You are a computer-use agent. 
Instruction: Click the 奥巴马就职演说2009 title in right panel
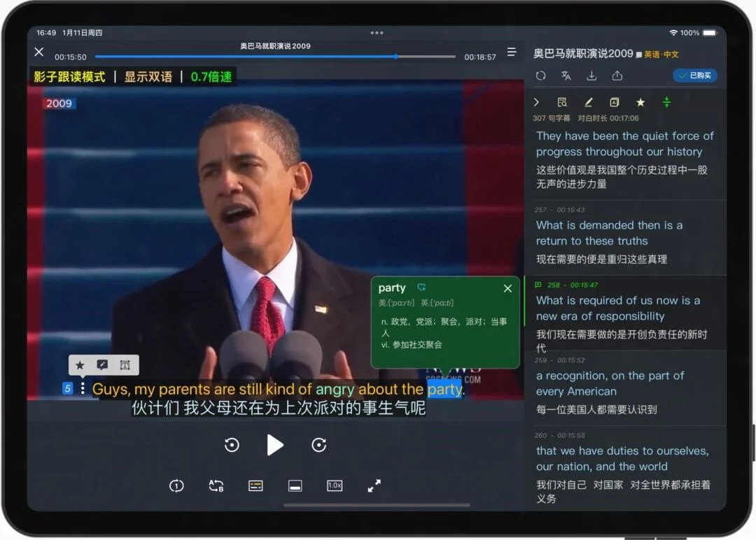point(583,53)
